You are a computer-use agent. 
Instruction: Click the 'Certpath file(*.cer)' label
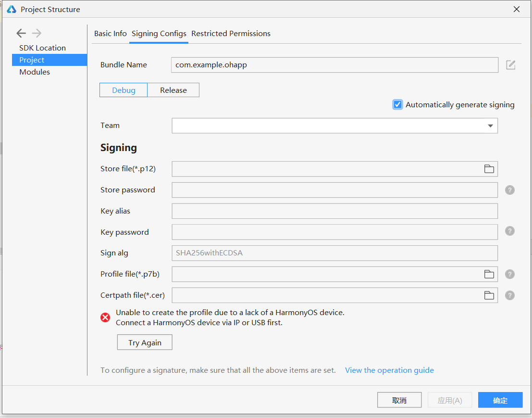coord(133,295)
